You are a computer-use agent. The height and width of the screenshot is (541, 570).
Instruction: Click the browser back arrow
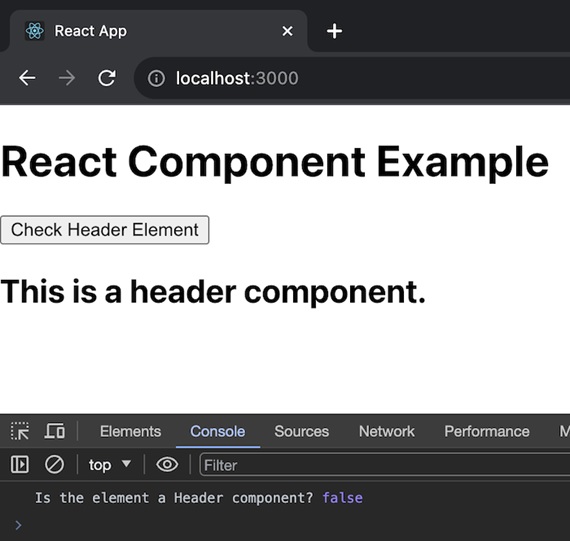(x=27, y=78)
